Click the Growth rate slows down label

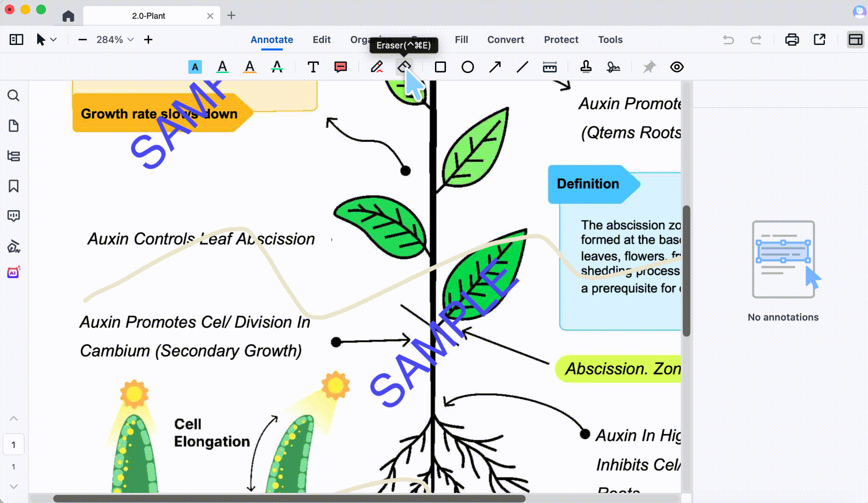[x=159, y=113]
